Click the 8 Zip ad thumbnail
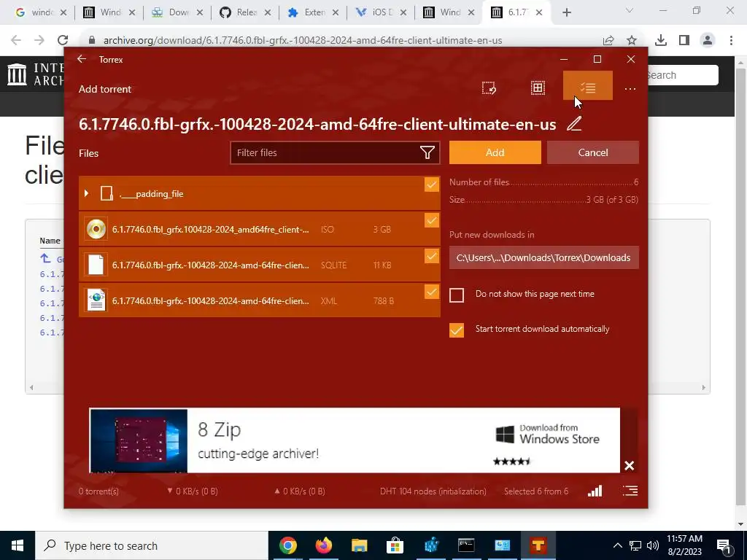This screenshot has width=747, height=560. (139, 440)
